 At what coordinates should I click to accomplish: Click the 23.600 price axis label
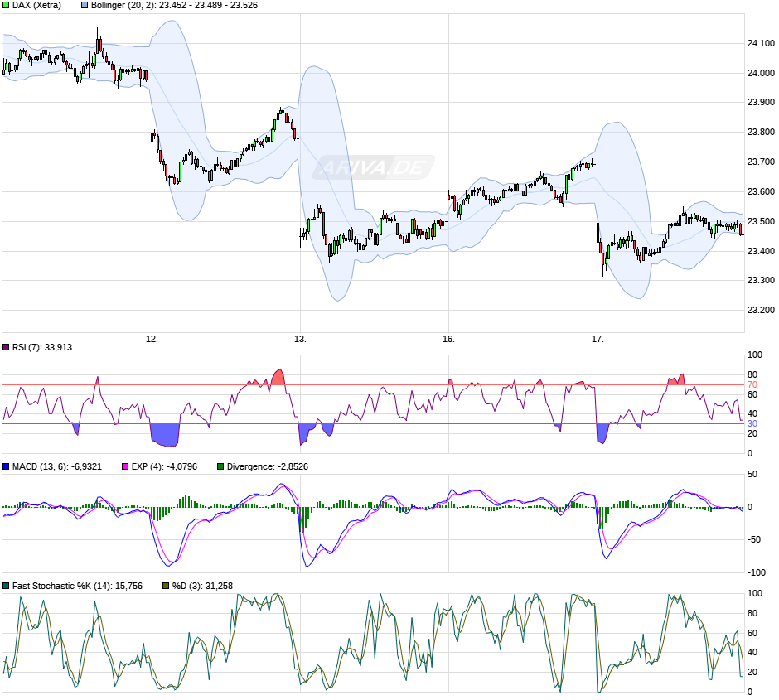(x=761, y=191)
